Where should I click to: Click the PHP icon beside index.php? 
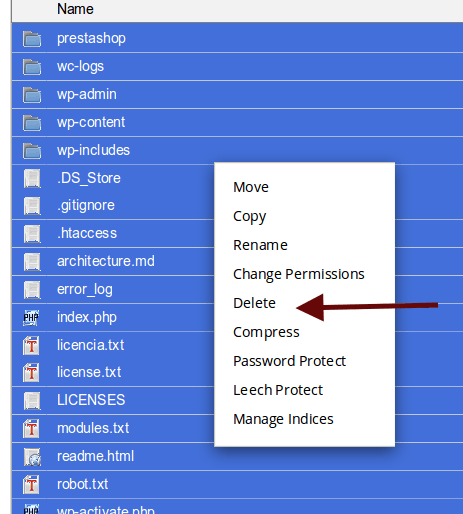point(31,317)
